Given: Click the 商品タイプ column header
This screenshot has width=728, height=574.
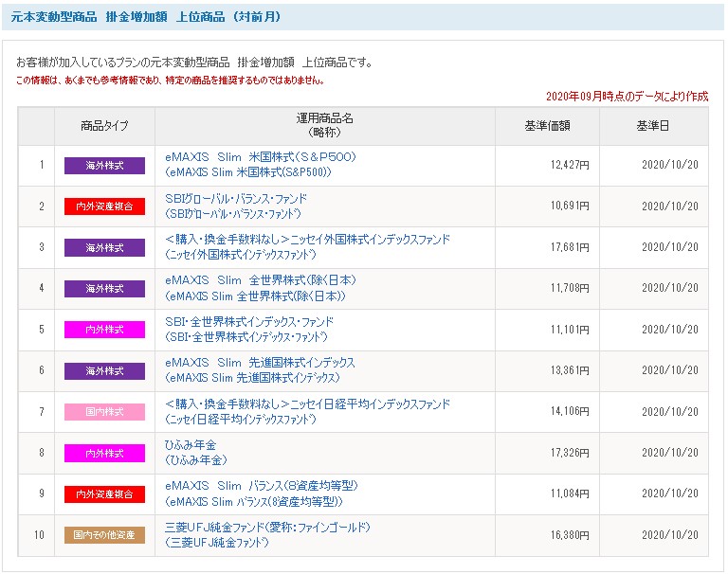Looking at the screenshot, I should (104, 126).
